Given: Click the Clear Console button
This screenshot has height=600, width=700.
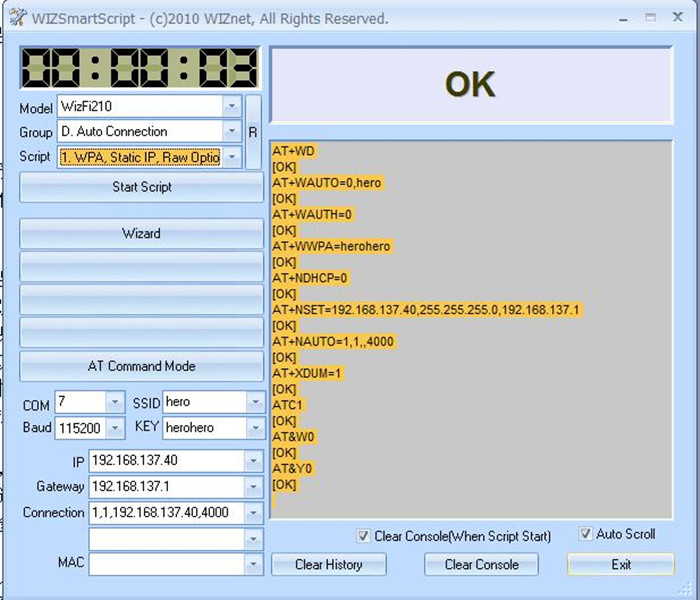Looking at the screenshot, I should click(481, 564).
